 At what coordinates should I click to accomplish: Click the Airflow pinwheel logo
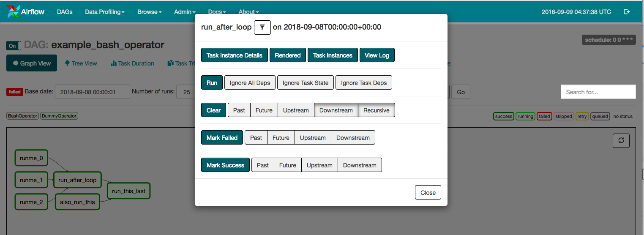tap(13, 12)
